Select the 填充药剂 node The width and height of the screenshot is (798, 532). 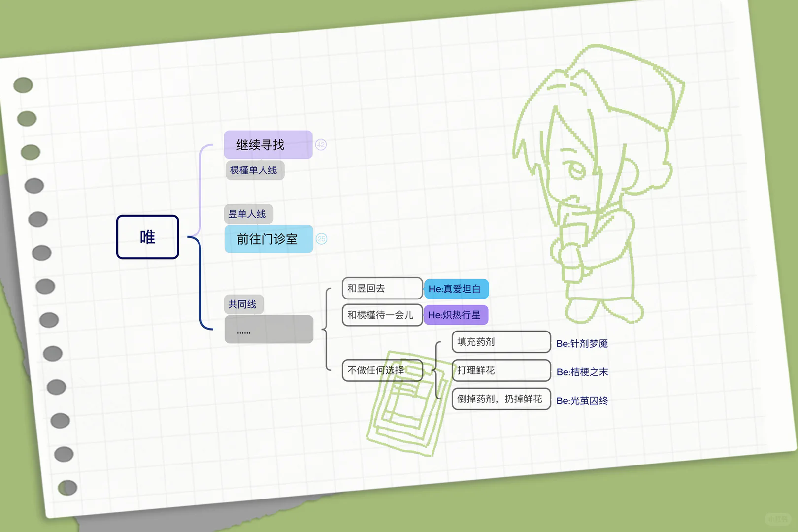tap(500, 342)
